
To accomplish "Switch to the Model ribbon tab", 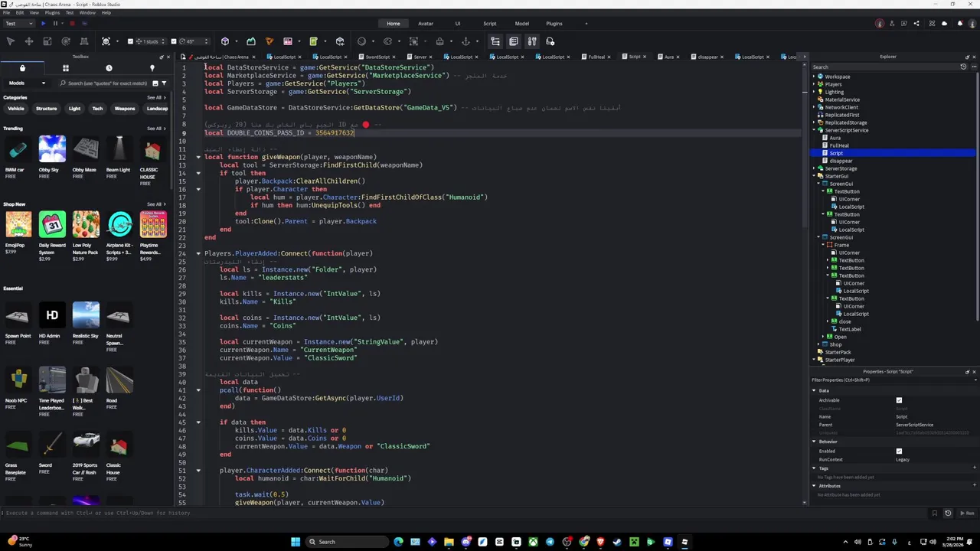I will coord(522,23).
